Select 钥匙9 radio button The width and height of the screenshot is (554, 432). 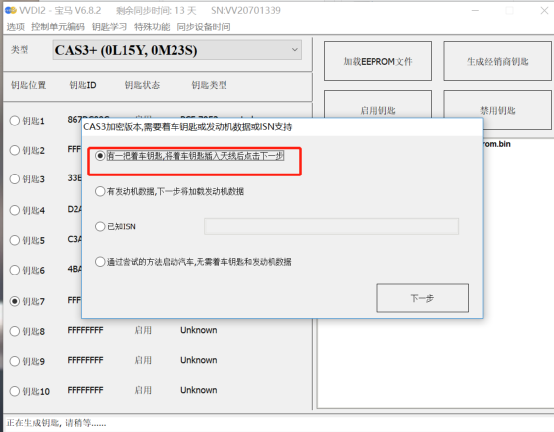point(14,361)
